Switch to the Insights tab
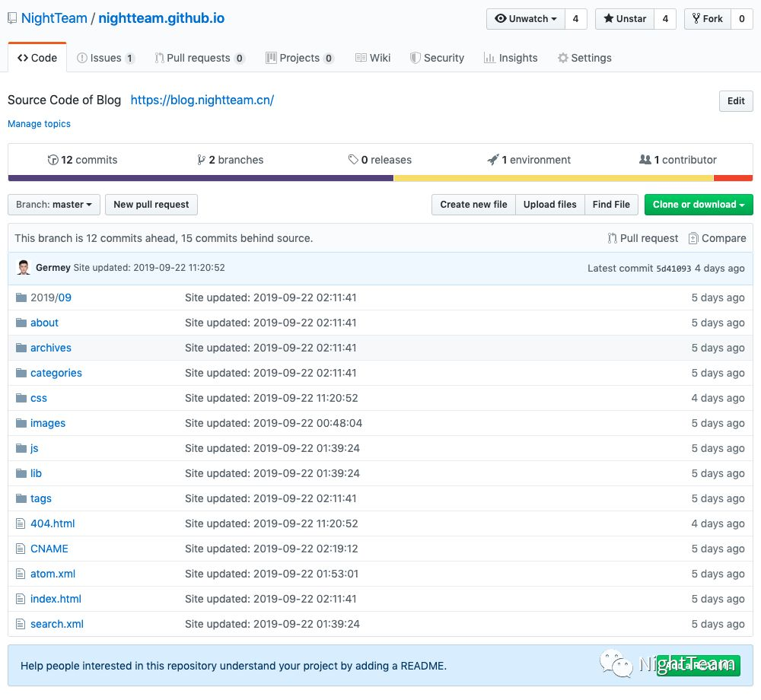The height and width of the screenshot is (700, 761). point(511,58)
